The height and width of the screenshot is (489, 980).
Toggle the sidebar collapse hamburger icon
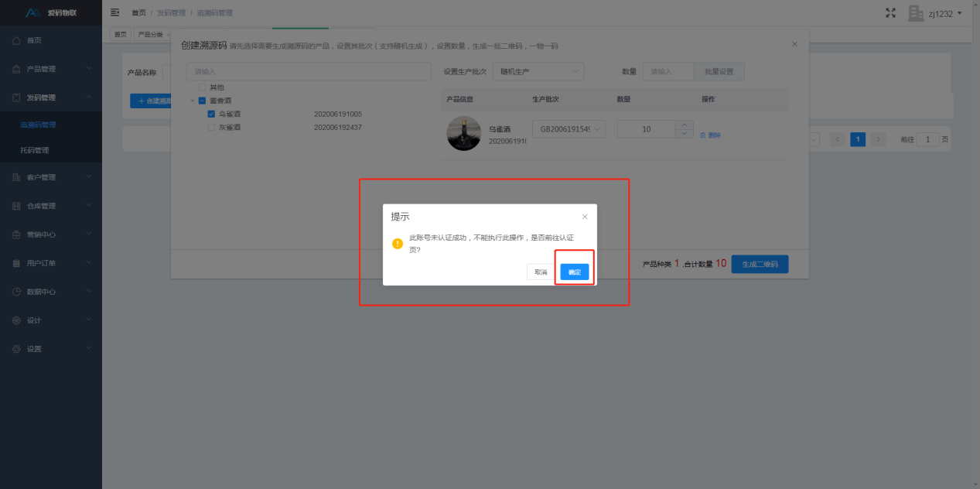pyautogui.click(x=115, y=12)
